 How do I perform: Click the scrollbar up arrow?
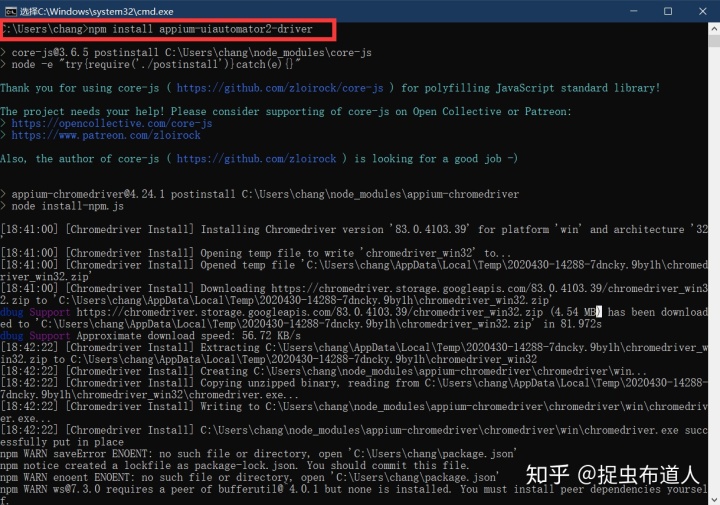click(x=714, y=28)
